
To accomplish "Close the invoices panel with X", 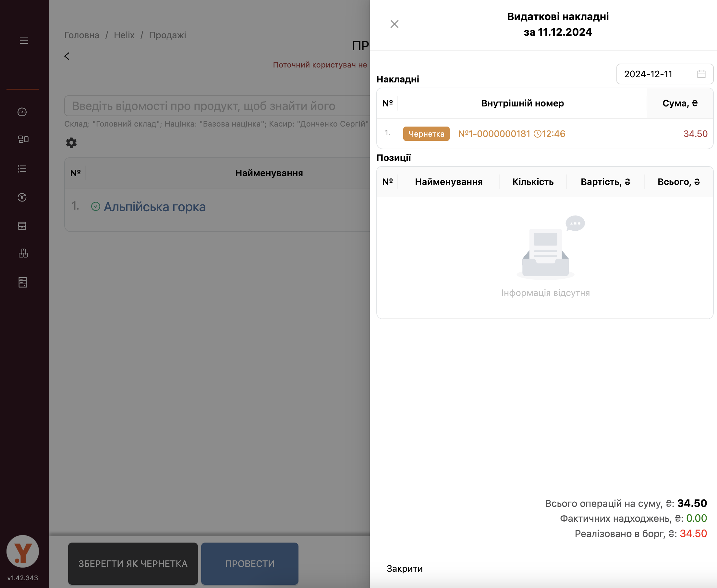I will [x=394, y=24].
